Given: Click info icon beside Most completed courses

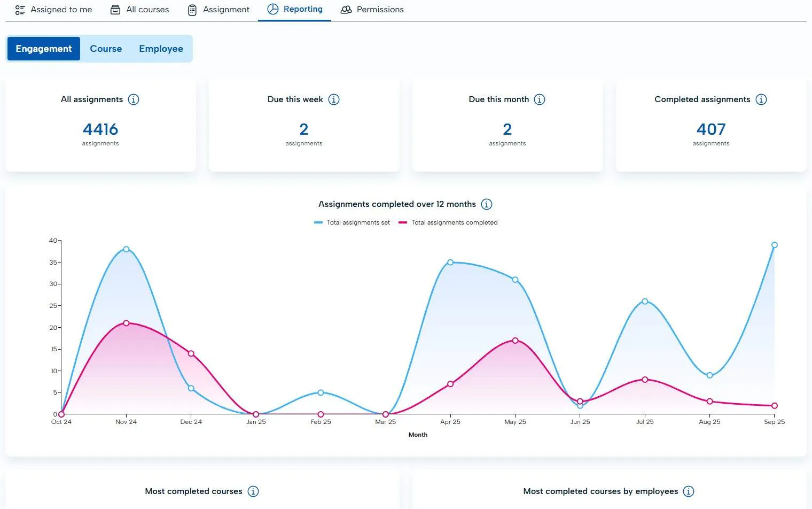Looking at the screenshot, I should coord(253,491).
